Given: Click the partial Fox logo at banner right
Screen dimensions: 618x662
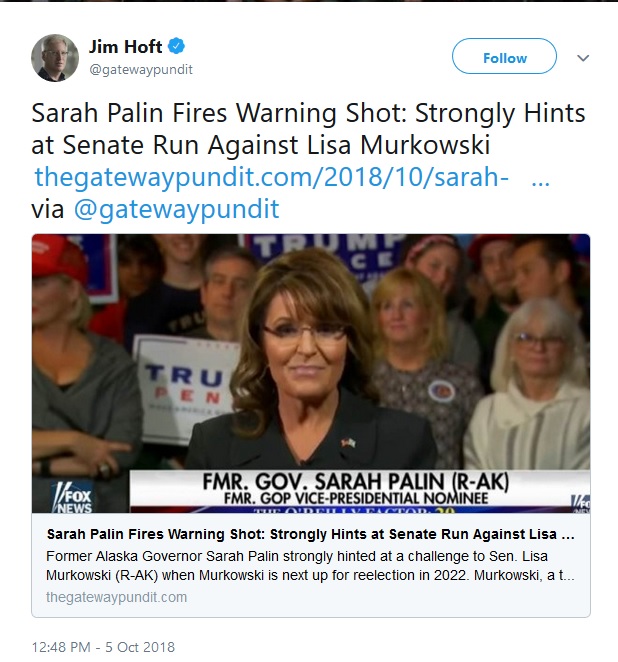Looking at the screenshot, I should (580, 503).
